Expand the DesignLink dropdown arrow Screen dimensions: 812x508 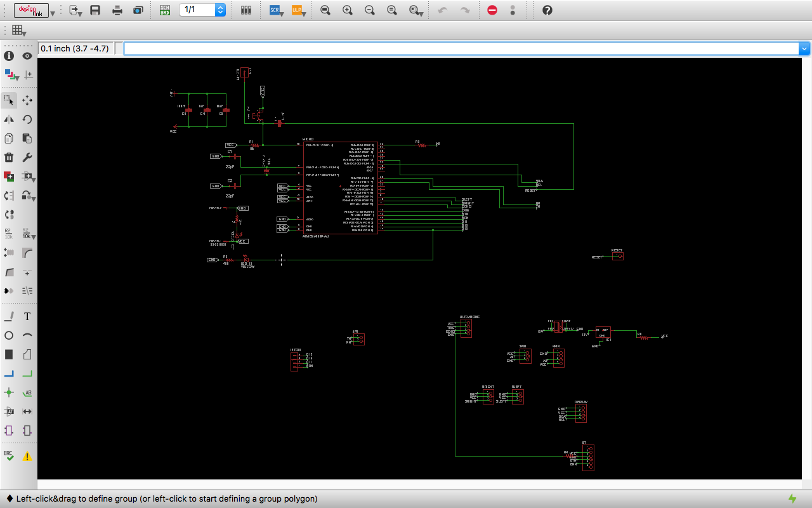coord(53,13)
